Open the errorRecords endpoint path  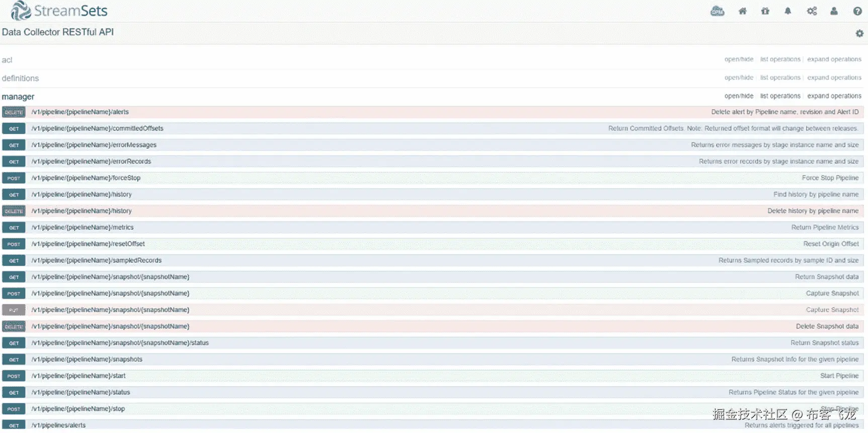point(91,162)
